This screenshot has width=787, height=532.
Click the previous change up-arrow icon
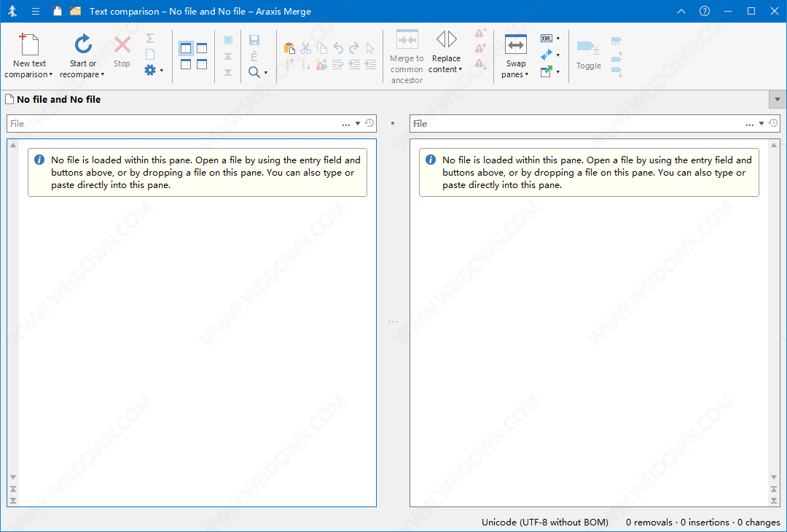pyautogui.click(x=289, y=63)
